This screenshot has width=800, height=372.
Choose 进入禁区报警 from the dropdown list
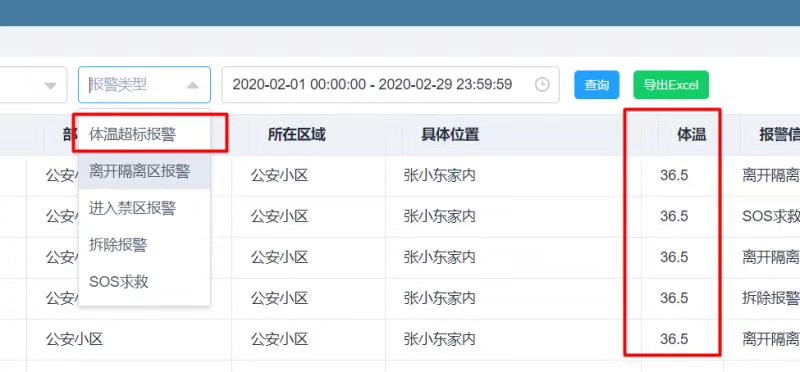[144, 208]
